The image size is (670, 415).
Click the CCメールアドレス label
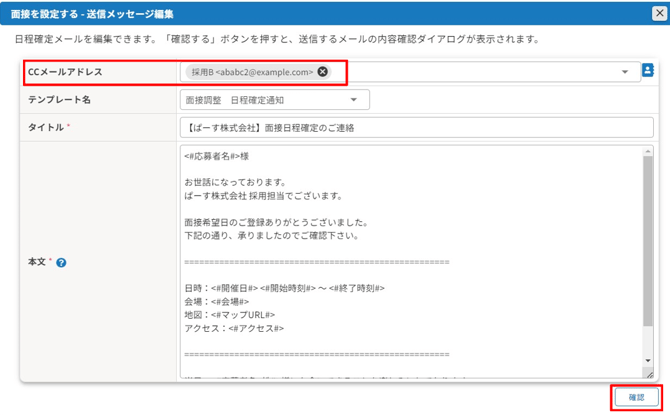(65, 72)
